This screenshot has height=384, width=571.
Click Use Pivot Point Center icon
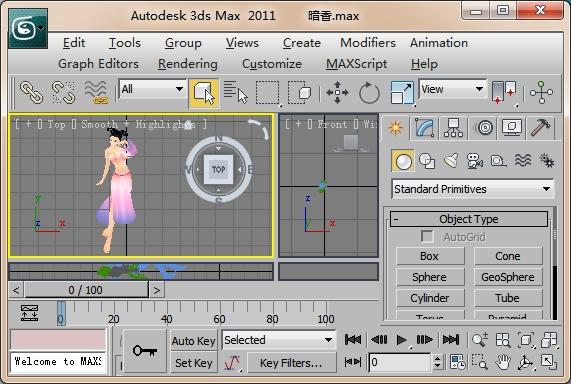504,93
